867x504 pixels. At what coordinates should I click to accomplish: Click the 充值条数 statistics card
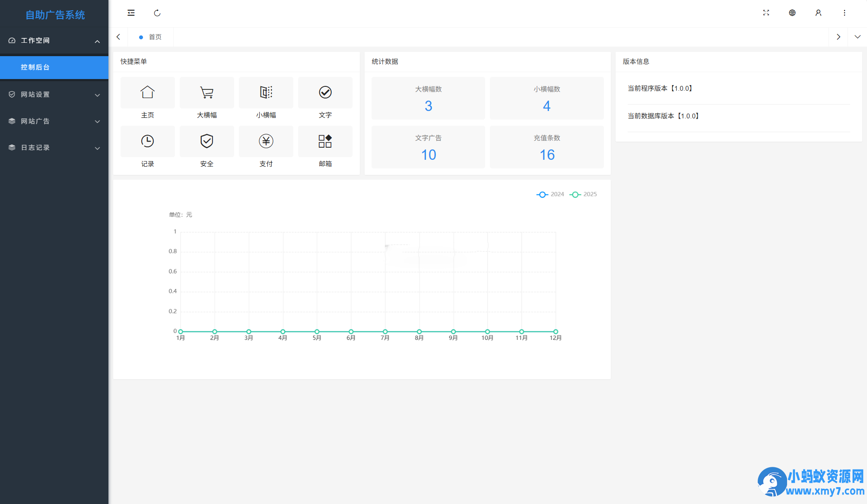[x=546, y=147]
